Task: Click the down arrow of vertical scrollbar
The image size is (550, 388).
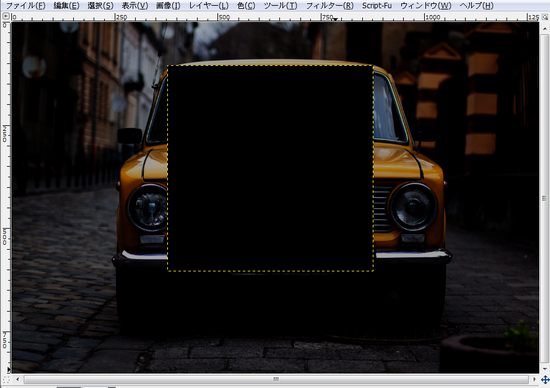Action: 544,369
